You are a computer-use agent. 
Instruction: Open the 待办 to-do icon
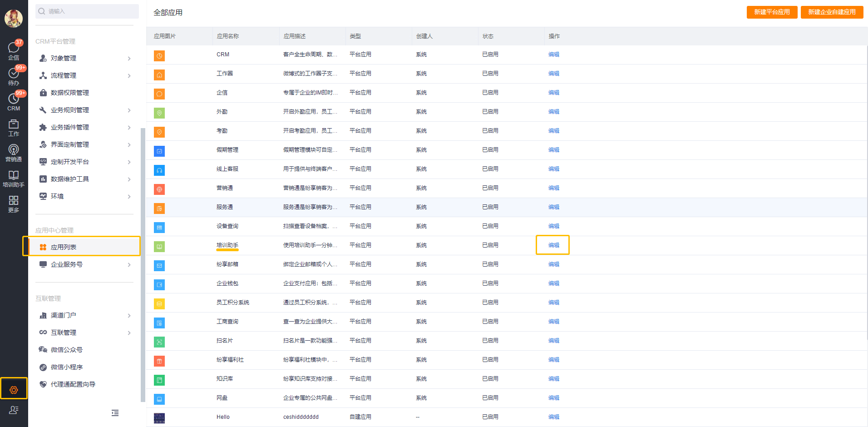[x=14, y=76]
